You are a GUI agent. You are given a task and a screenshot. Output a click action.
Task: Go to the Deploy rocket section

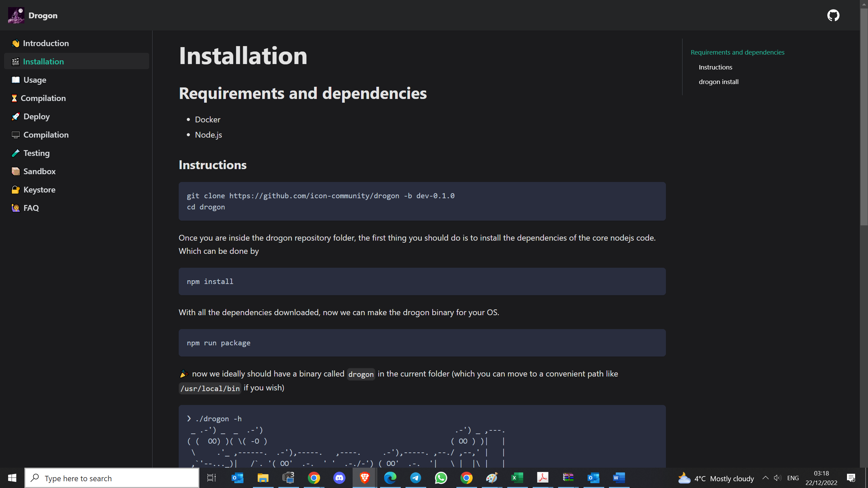36,117
